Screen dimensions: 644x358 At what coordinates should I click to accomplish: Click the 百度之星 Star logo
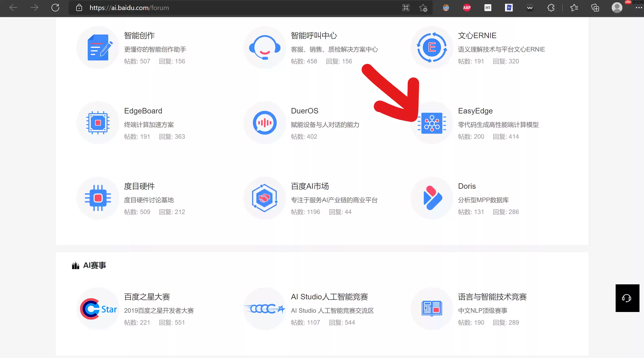coord(97,309)
